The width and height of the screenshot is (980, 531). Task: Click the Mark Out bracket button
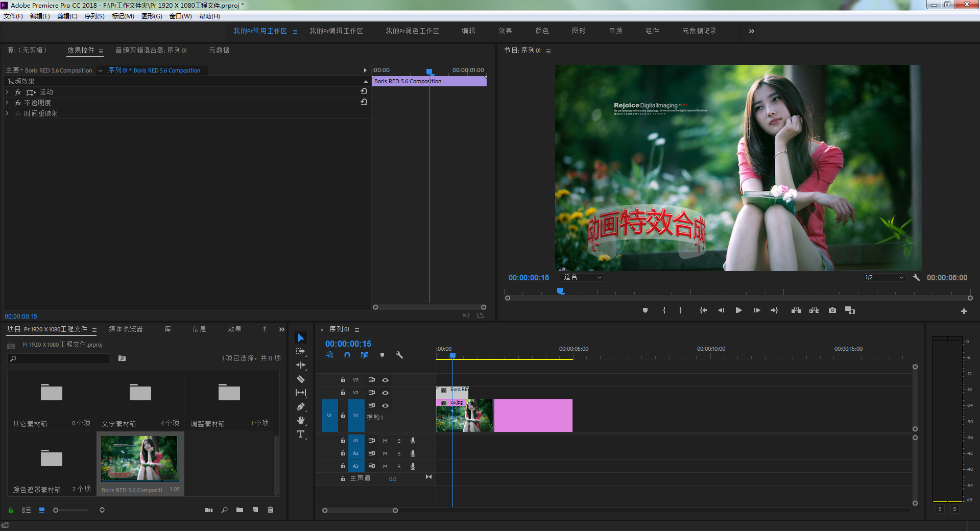680,310
